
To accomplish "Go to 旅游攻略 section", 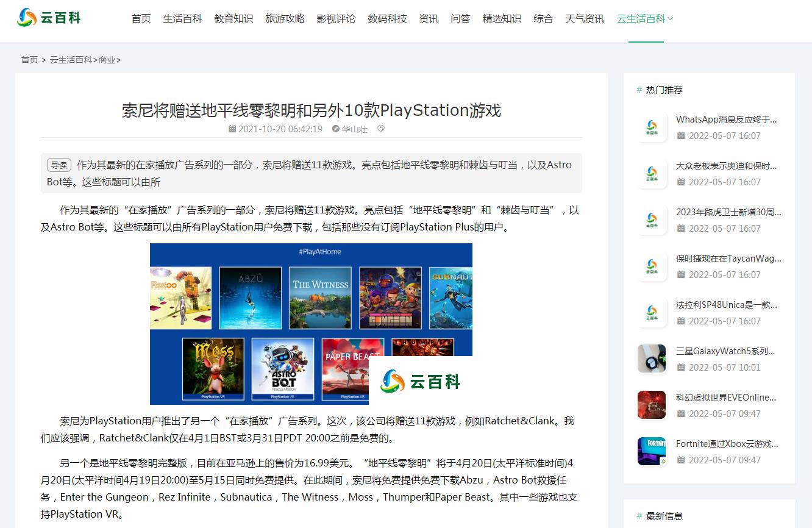I will [x=285, y=19].
